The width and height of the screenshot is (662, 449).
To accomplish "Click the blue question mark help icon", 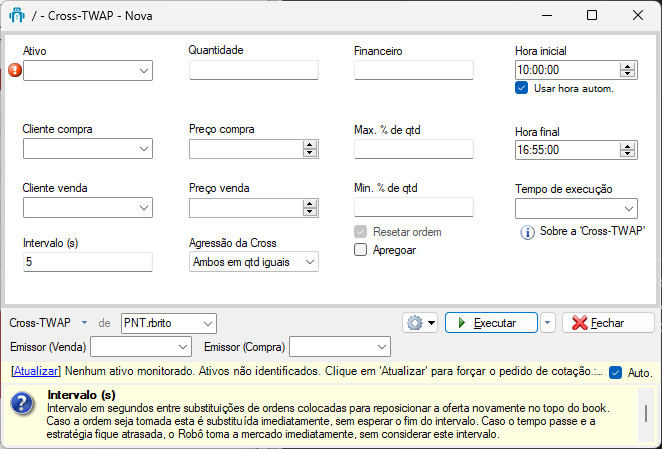I will tap(22, 403).
